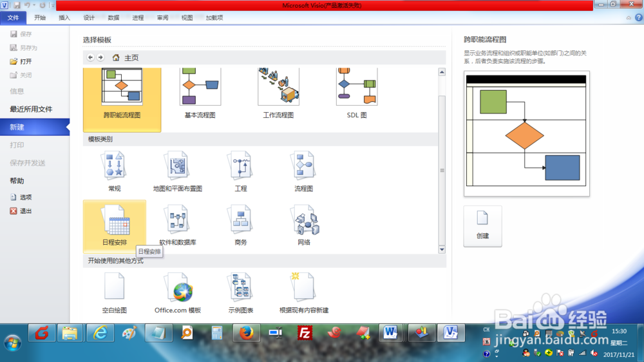Click the quick access Undo icon
Viewport: 644px width, 362px height.
[x=27, y=5]
